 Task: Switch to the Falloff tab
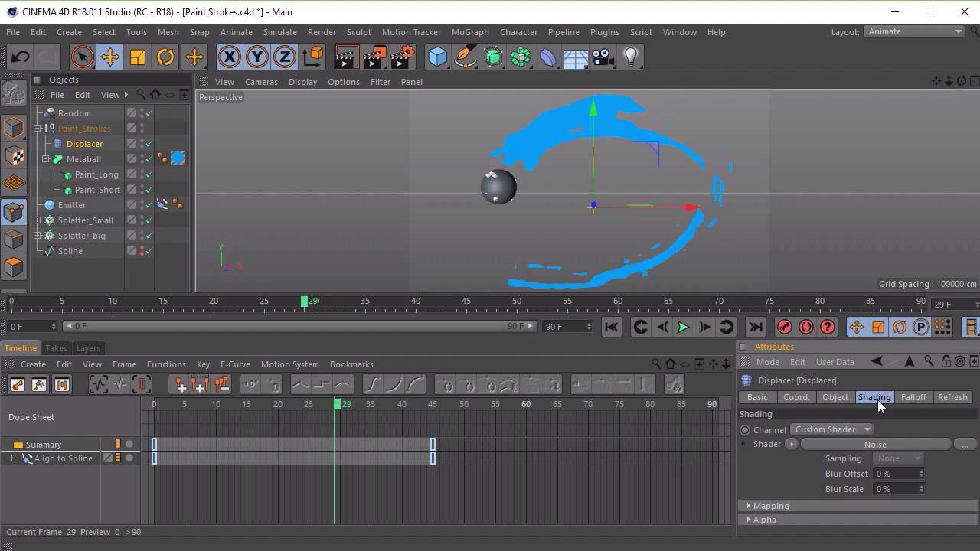pos(913,397)
